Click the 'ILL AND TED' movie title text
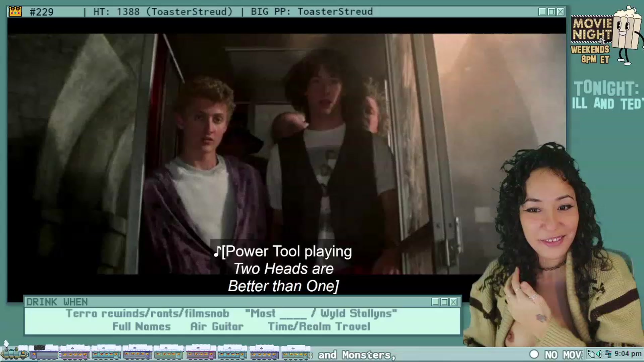The image size is (644, 362). point(608,104)
